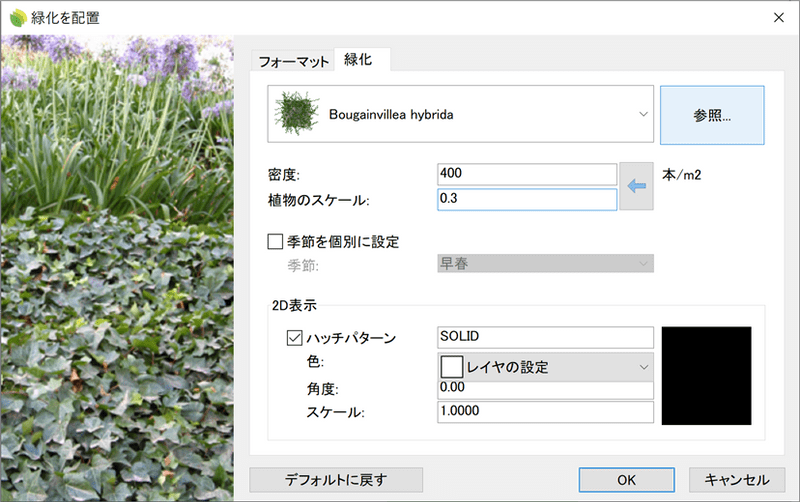Toggle the ハッチパターン checkbox

[x=294, y=338]
